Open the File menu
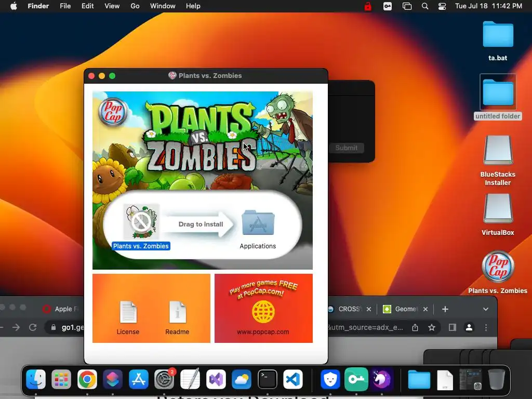The height and width of the screenshot is (399, 532). coord(65,6)
